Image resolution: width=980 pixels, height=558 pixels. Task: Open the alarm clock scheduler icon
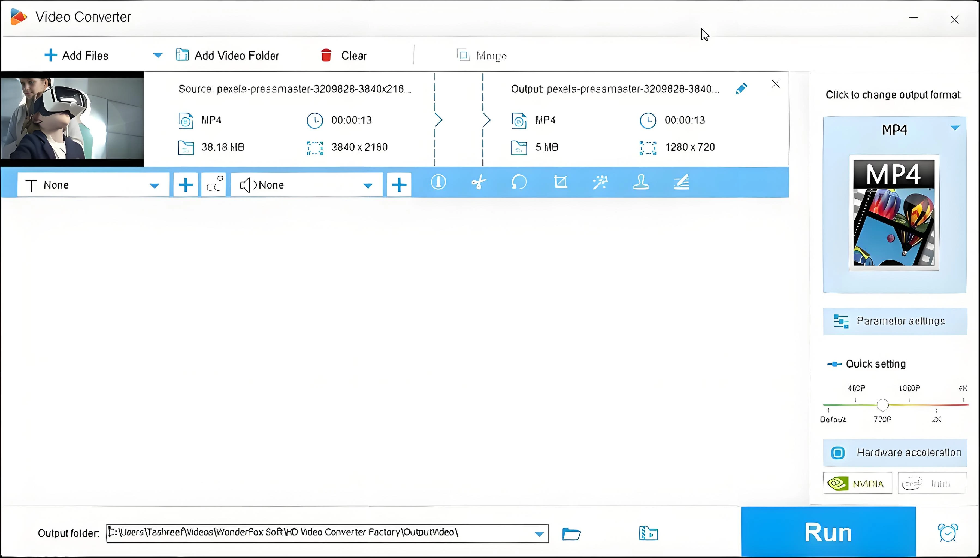click(x=948, y=532)
